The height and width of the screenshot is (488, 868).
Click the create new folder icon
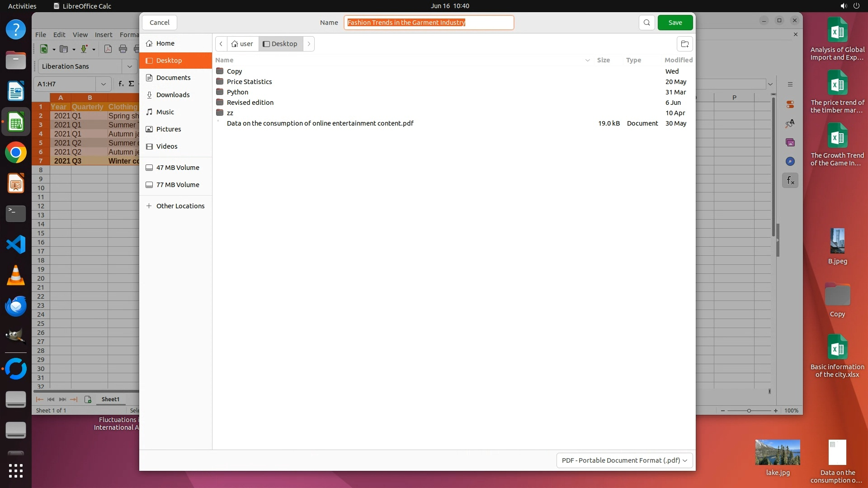click(684, 44)
